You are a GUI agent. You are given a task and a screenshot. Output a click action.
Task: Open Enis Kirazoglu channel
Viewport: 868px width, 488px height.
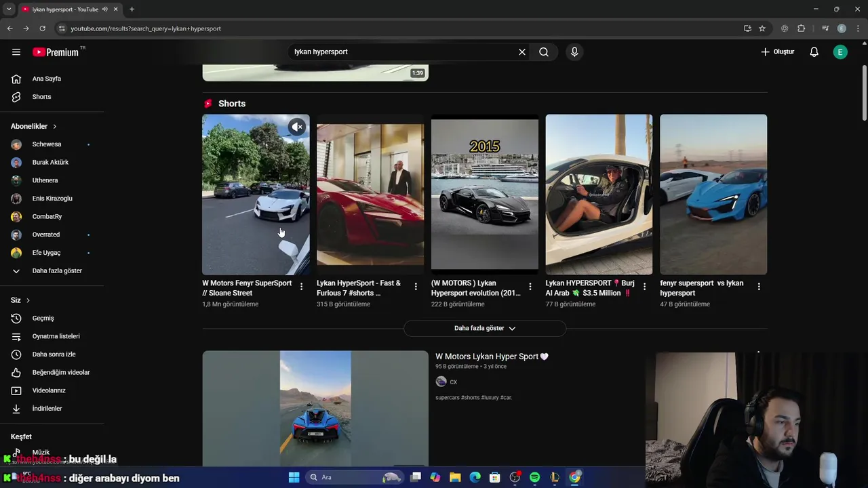point(52,199)
